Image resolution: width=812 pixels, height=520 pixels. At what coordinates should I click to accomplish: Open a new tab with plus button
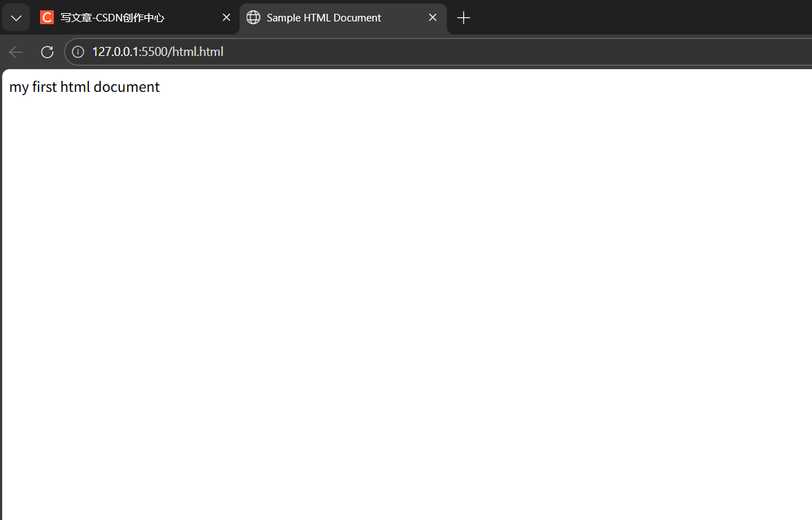tap(463, 18)
